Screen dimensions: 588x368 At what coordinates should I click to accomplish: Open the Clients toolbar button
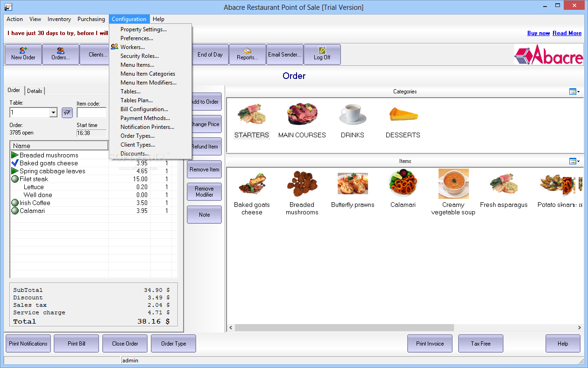[x=94, y=54]
